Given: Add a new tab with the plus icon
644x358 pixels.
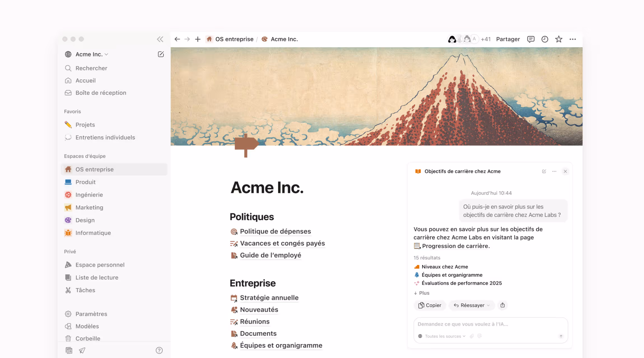Looking at the screenshot, I should tap(198, 39).
